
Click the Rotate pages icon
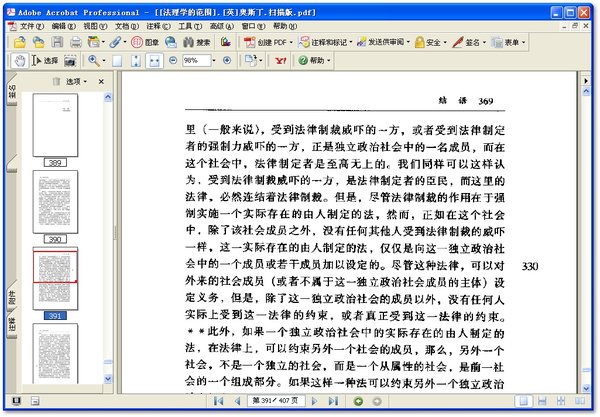[x=251, y=60]
